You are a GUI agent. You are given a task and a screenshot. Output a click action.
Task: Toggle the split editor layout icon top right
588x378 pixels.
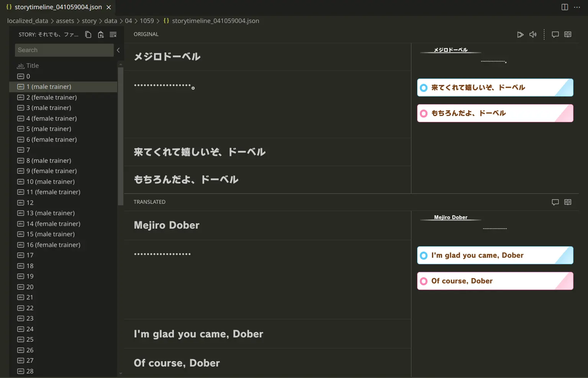click(x=564, y=7)
